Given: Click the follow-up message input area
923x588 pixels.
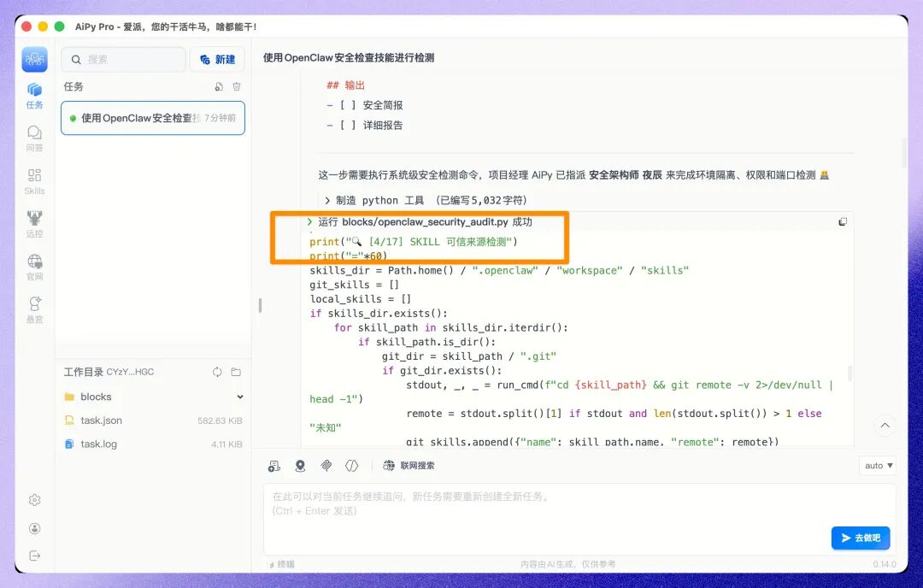Looking at the screenshot, I should pos(579,518).
